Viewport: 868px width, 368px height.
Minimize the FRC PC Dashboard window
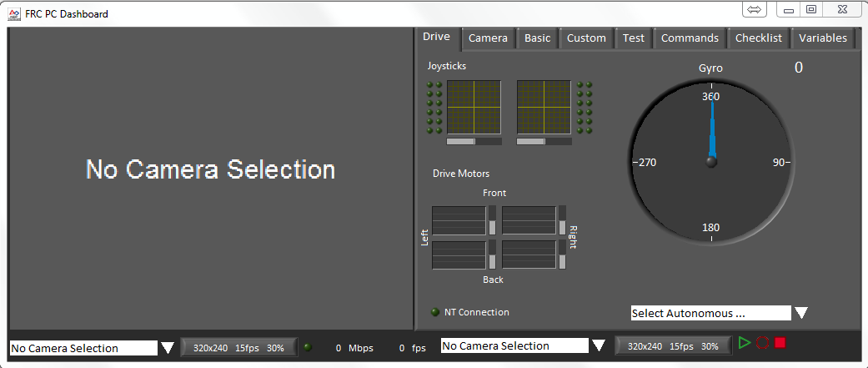tap(789, 9)
